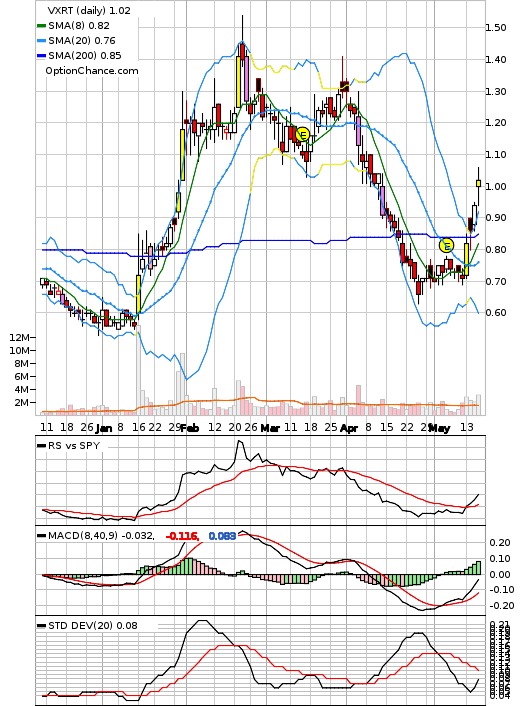Click the VXRT (daily) chart title
Screen dimensions: 526x706
[x=77, y=10]
